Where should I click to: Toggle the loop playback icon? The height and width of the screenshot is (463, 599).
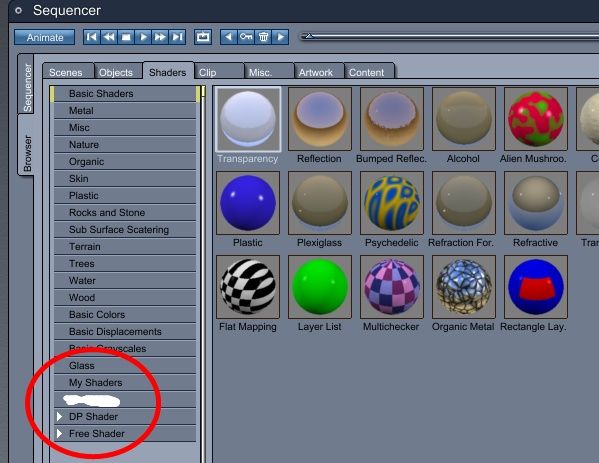click(x=203, y=37)
